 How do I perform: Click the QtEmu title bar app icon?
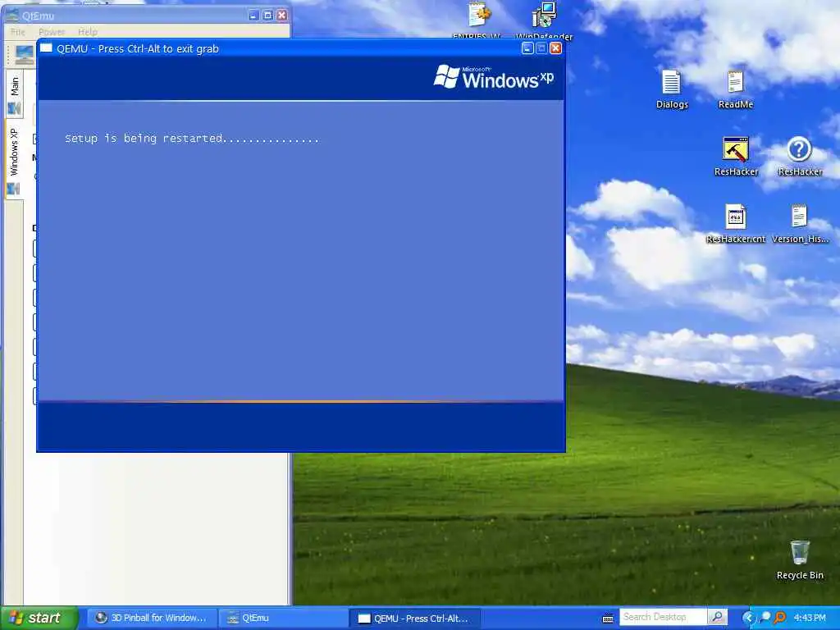(11, 15)
